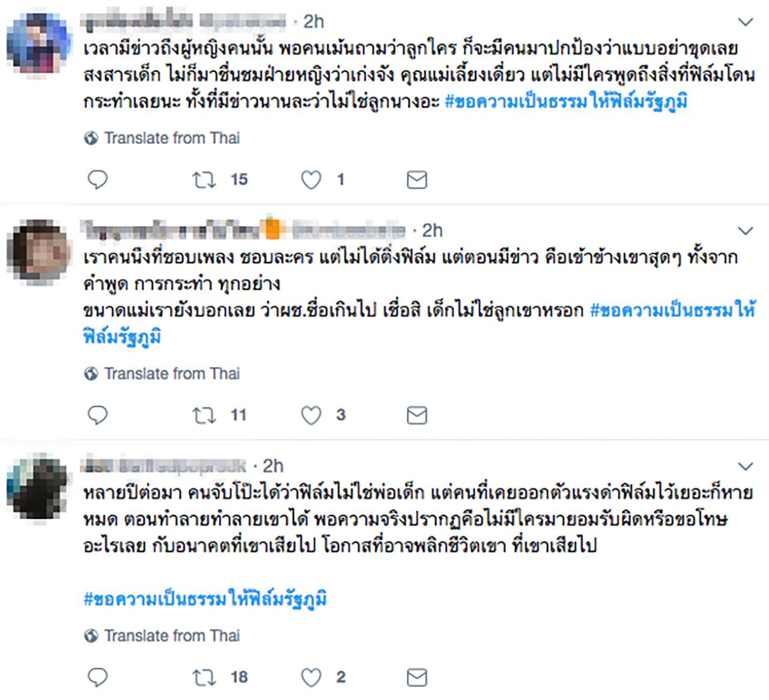Viewport: 769px width, 700px height.
Task: Retweet the tweet with 15 retweets
Action: (204, 180)
